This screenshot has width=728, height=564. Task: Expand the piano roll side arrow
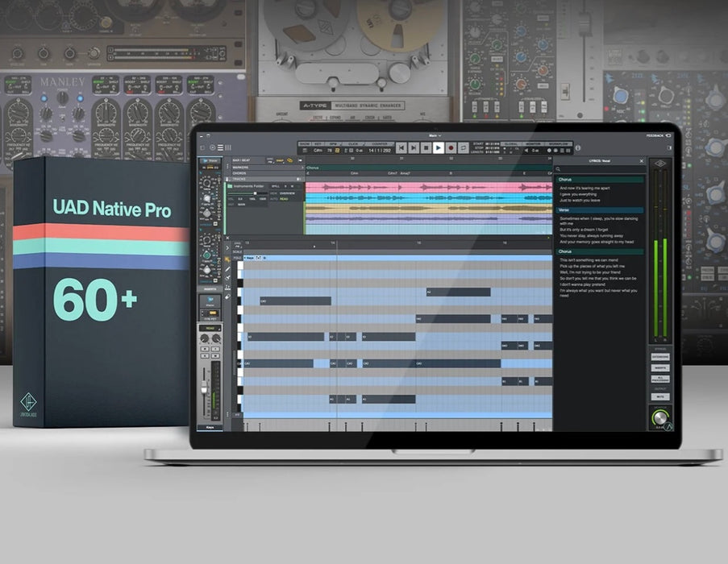pyautogui.click(x=227, y=248)
